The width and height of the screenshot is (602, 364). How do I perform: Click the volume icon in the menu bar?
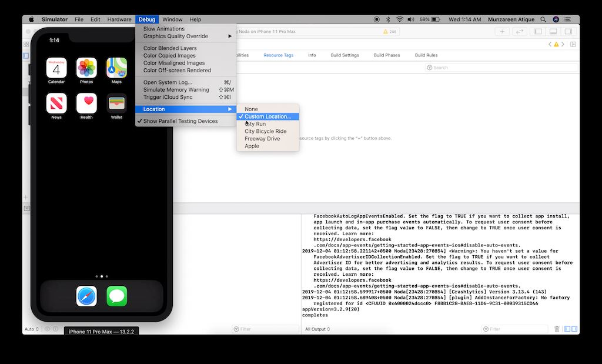click(411, 19)
